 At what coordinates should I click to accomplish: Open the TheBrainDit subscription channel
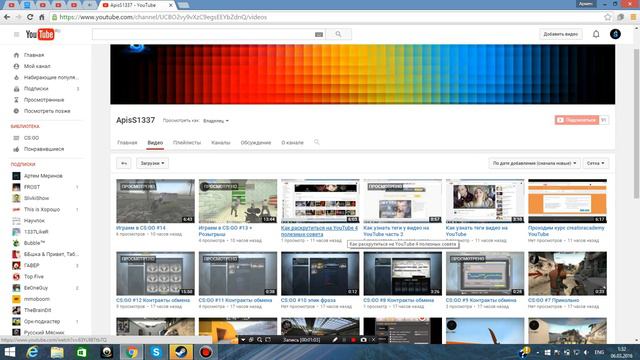click(38, 310)
